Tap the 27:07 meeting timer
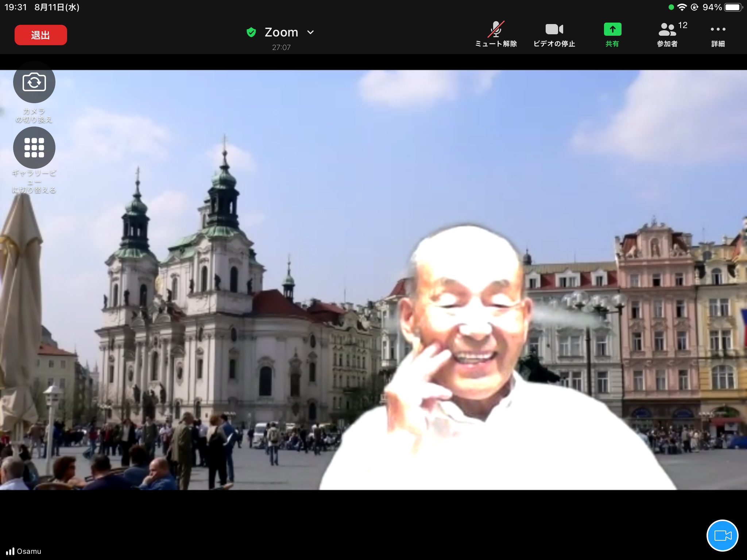The image size is (747, 560). (281, 47)
